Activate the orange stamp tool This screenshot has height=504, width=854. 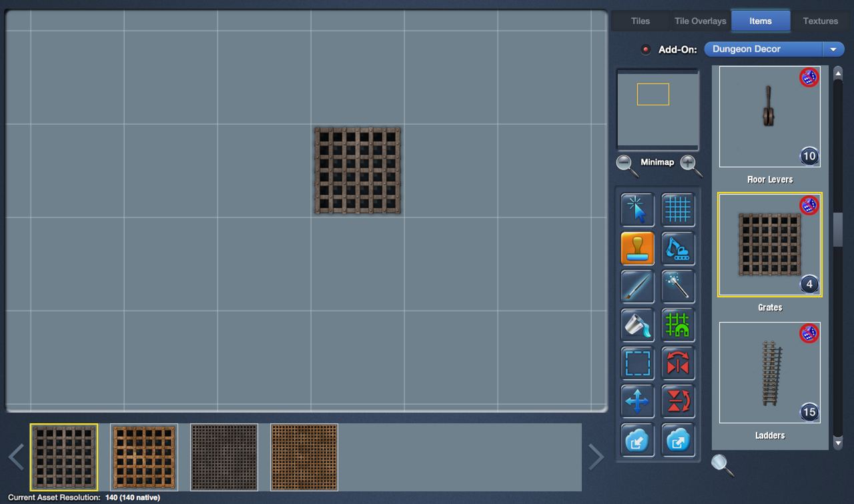pos(637,248)
